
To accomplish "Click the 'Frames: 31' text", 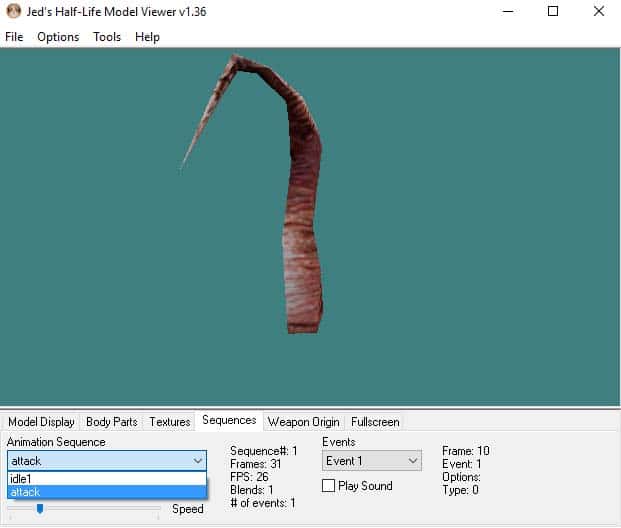I will coord(255,464).
